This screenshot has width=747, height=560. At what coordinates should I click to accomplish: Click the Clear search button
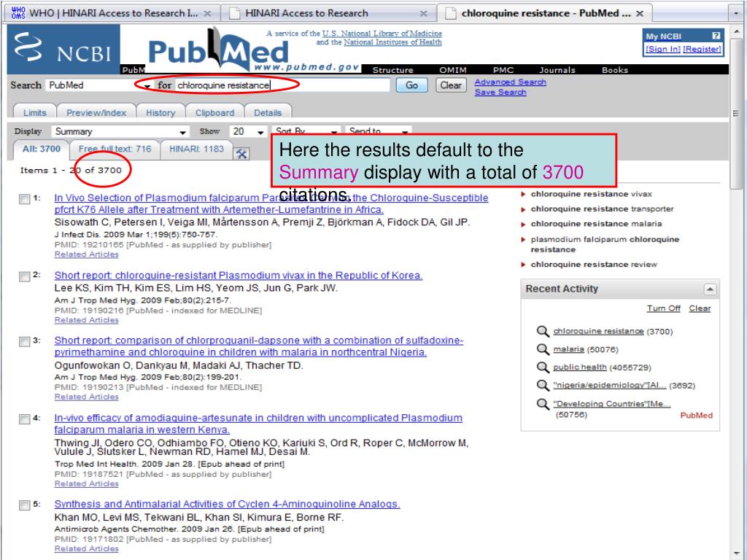(451, 85)
